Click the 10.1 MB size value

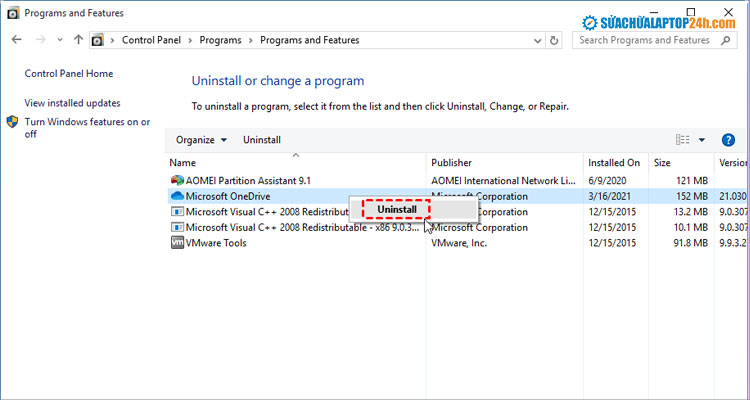[x=690, y=227]
